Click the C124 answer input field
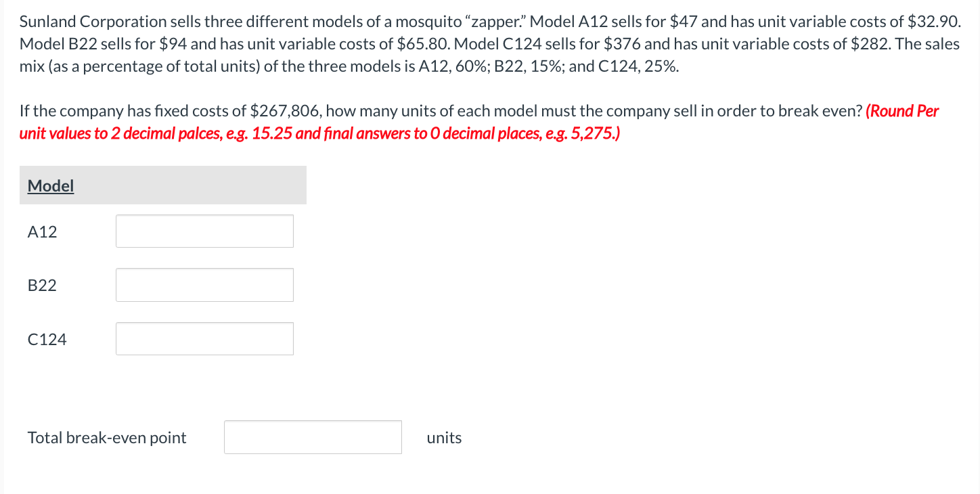 point(204,338)
